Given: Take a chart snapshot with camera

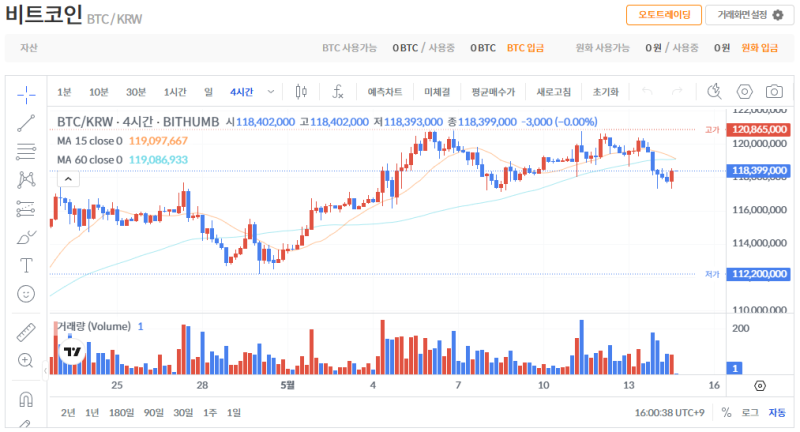Looking at the screenshot, I should (774, 92).
